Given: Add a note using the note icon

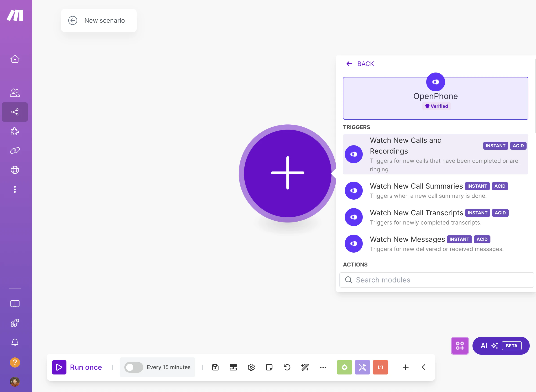Looking at the screenshot, I should (269, 367).
